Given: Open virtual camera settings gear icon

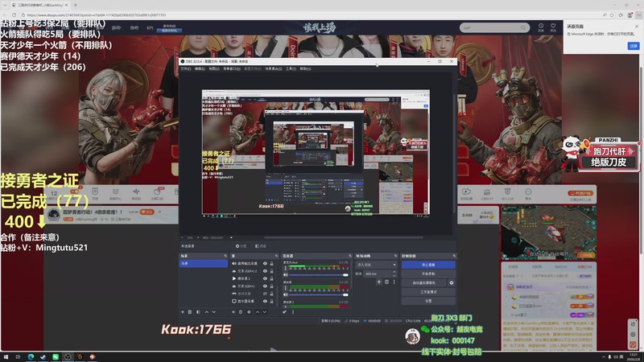Looking at the screenshot, I should pyautogui.click(x=452, y=283).
